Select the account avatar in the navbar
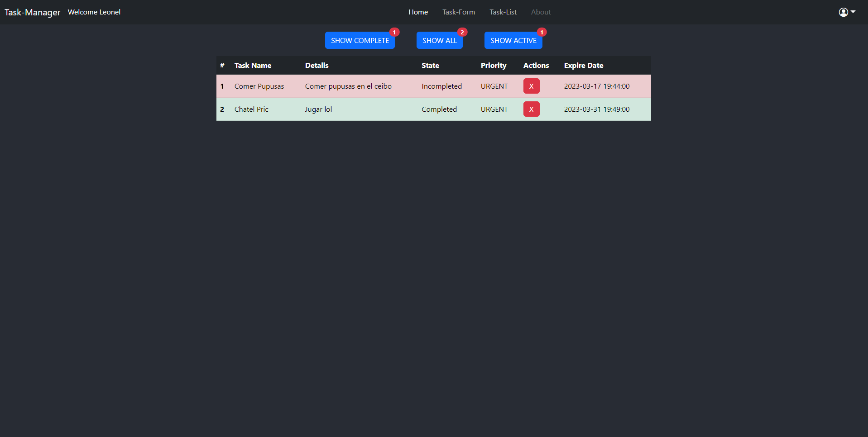Image resolution: width=868 pixels, height=437 pixels. pos(843,12)
